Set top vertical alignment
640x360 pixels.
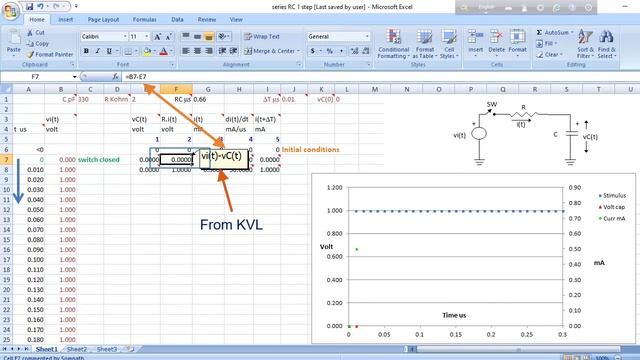click(x=186, y=37)
